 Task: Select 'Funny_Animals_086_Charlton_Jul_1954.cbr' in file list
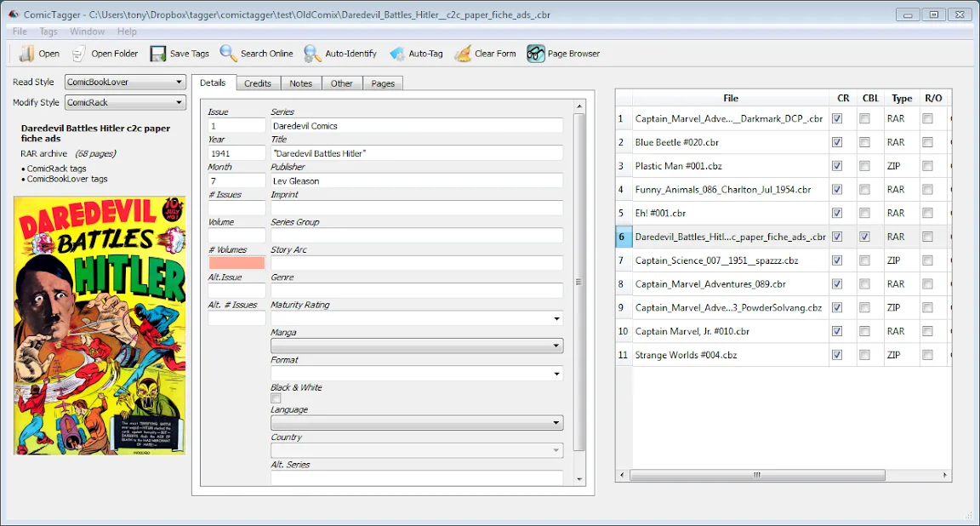tap(723, 190)
